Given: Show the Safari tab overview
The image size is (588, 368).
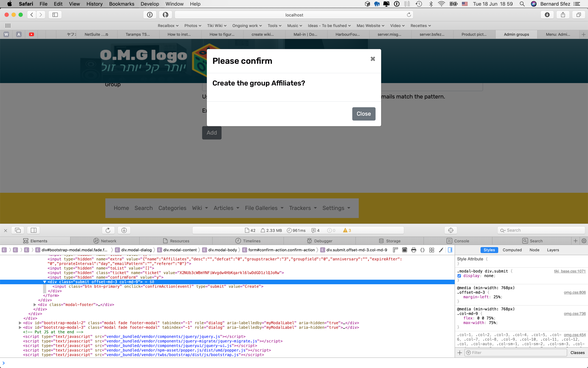Looking at the screenshot, I should pyautogui.click(x=579, y=15).
